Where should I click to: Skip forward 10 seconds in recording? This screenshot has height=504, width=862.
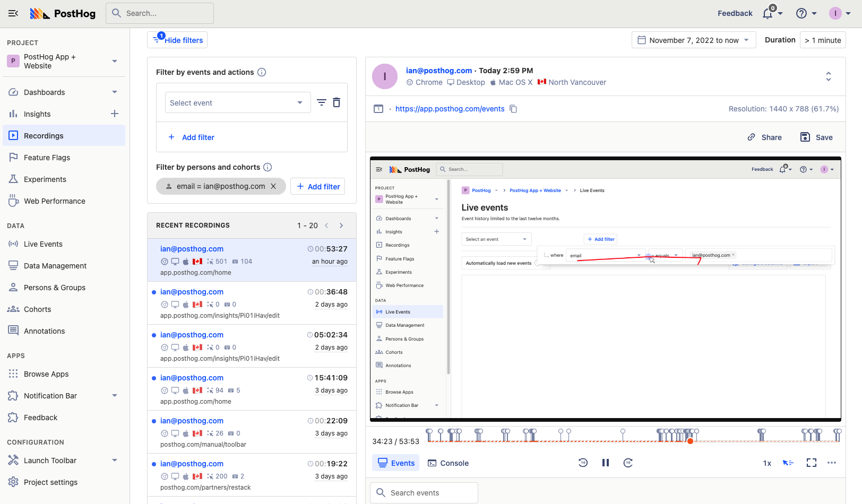pyautogui.click(x=628, y=463)
